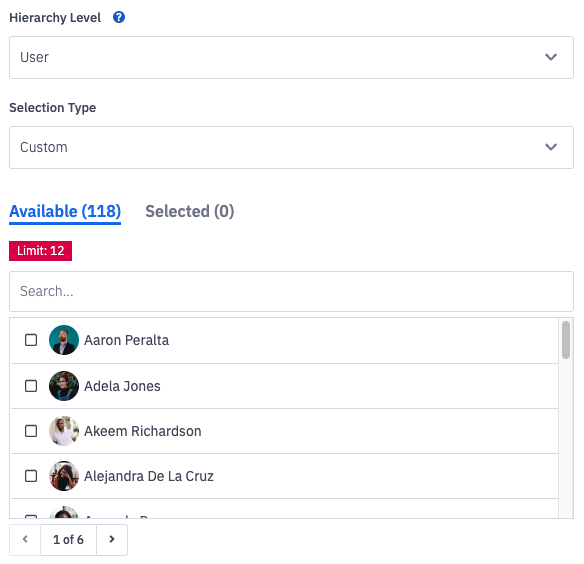Focus the Search... input field

(291, 291)
